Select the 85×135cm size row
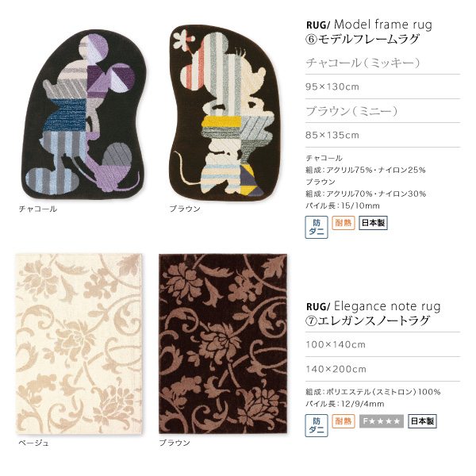The image size is (476, 476). 382,135
